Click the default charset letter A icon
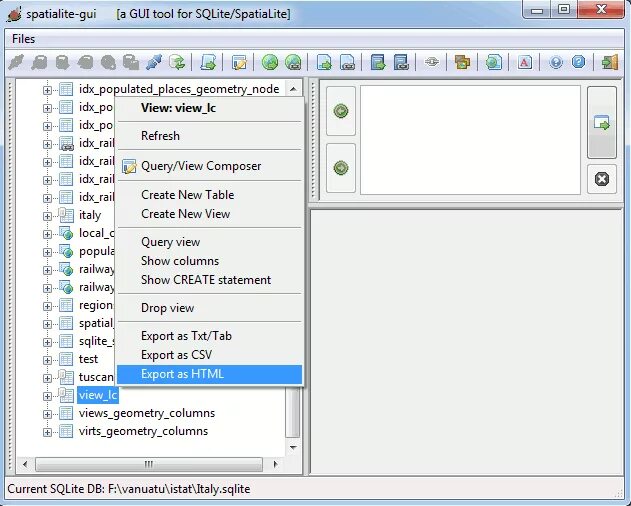Image resolution: width=631 pixels, height=506 pixels. tap(524, 62)
